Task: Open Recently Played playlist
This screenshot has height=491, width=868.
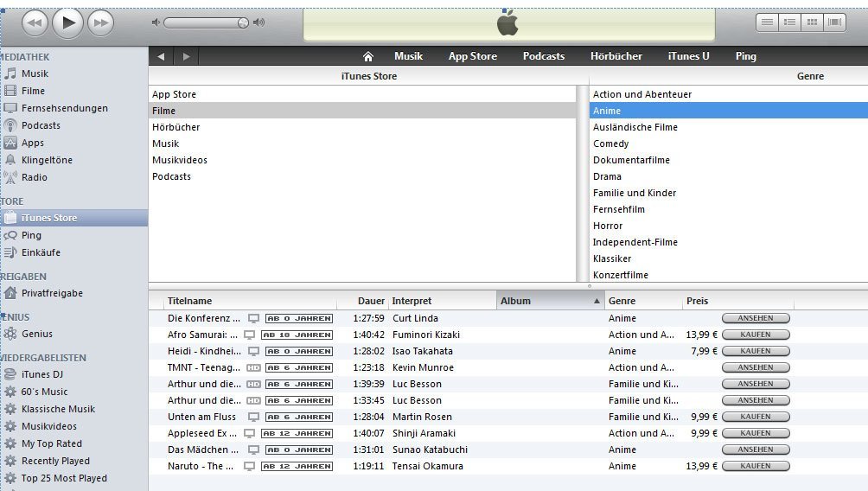Action: [x=55, y=461]
